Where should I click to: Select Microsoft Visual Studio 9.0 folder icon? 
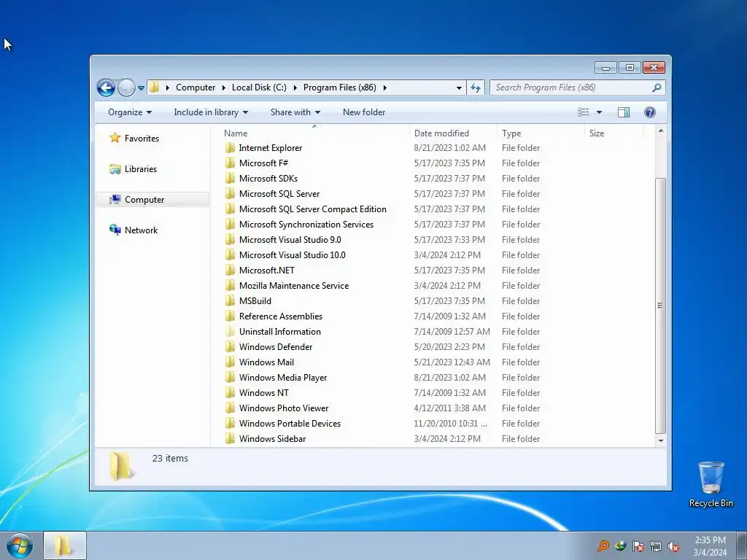click(x=230, y=240)
